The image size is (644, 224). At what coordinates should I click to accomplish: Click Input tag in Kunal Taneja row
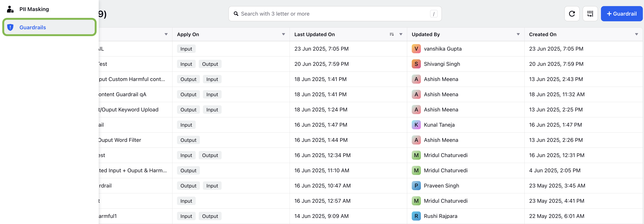click(186, 125)
